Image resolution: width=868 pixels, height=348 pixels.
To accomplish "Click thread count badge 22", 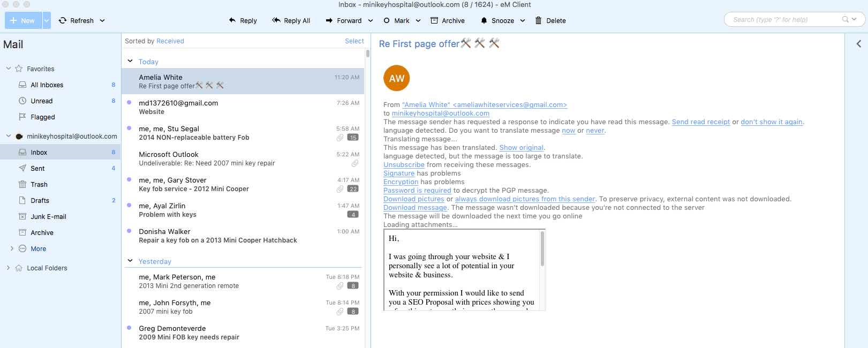I will [x=353, y=189].
